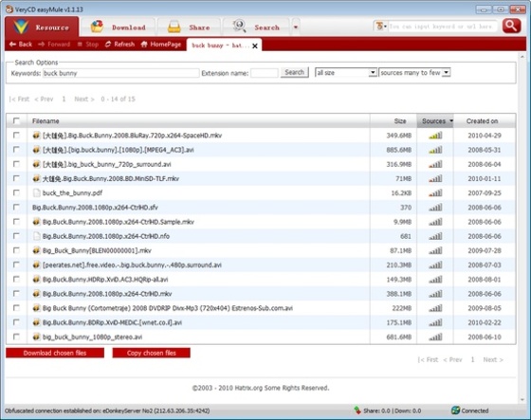Open the Cortometraje DVDRIP avi file link

click(168, 308)
